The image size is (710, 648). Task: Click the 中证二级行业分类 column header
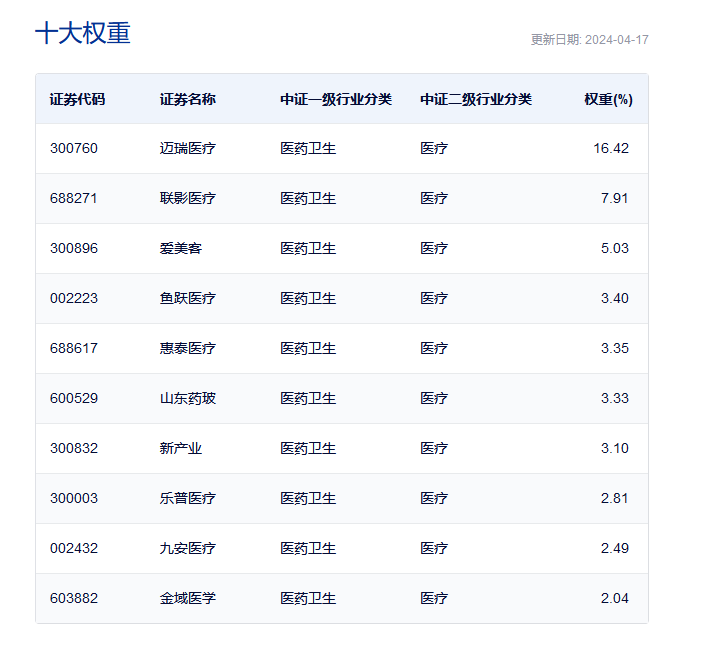click(476, 99)
